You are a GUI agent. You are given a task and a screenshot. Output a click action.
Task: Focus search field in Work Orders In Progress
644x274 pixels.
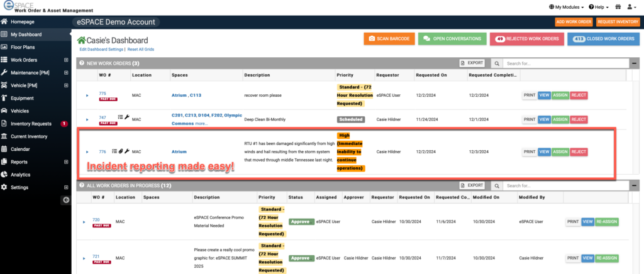pos(565,186)
